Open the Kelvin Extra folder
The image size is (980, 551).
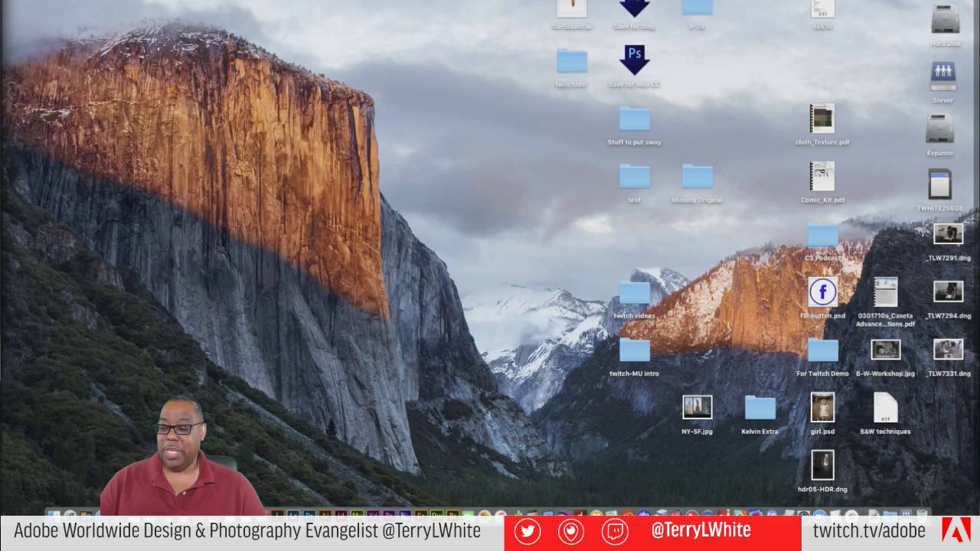760,407
